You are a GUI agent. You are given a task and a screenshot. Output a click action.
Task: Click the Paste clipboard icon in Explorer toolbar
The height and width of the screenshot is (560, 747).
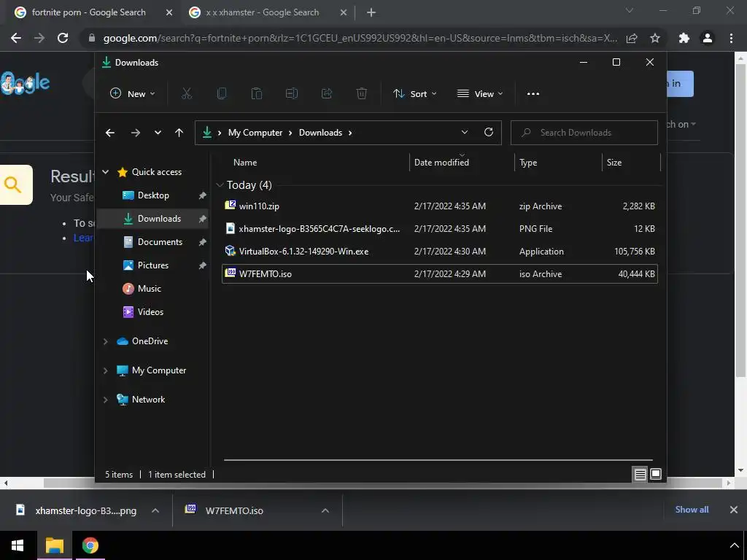pyautogui.click(x=256, y=93)
